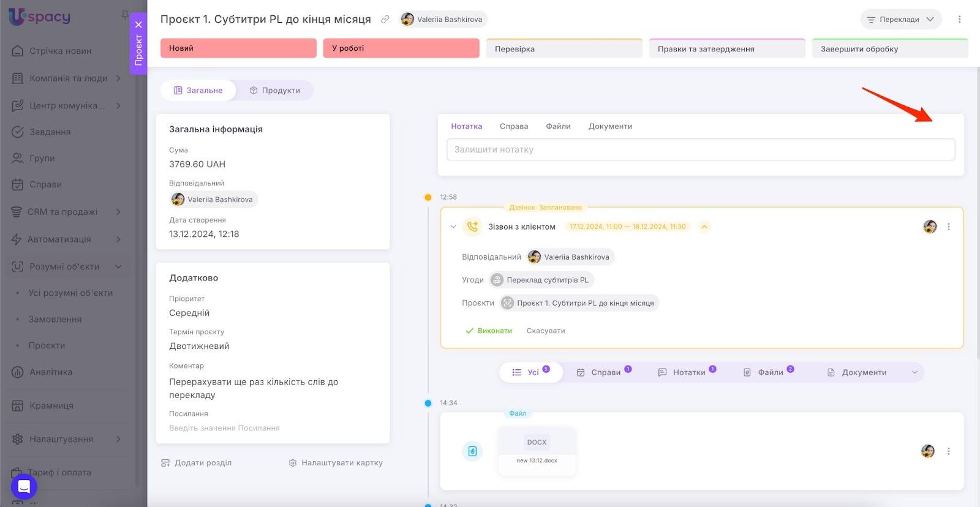Set project stage to У роботі
This screenshot has height=507, width=980.
(401, 48)
